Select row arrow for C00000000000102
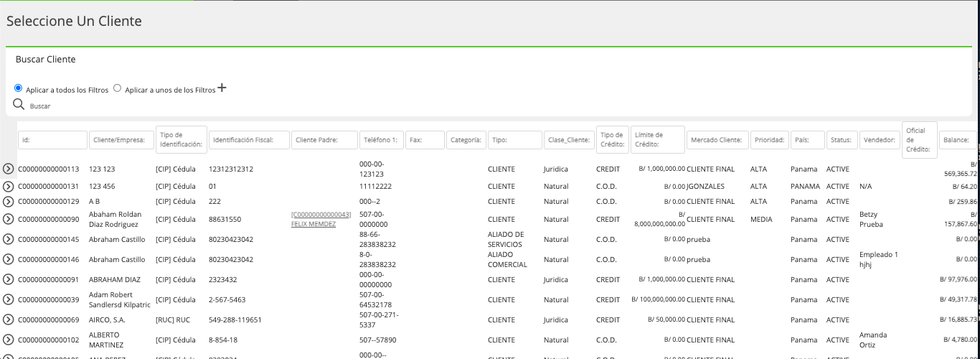Image resolution: width=980 pixels, height=359 pixels. [8, 340]
